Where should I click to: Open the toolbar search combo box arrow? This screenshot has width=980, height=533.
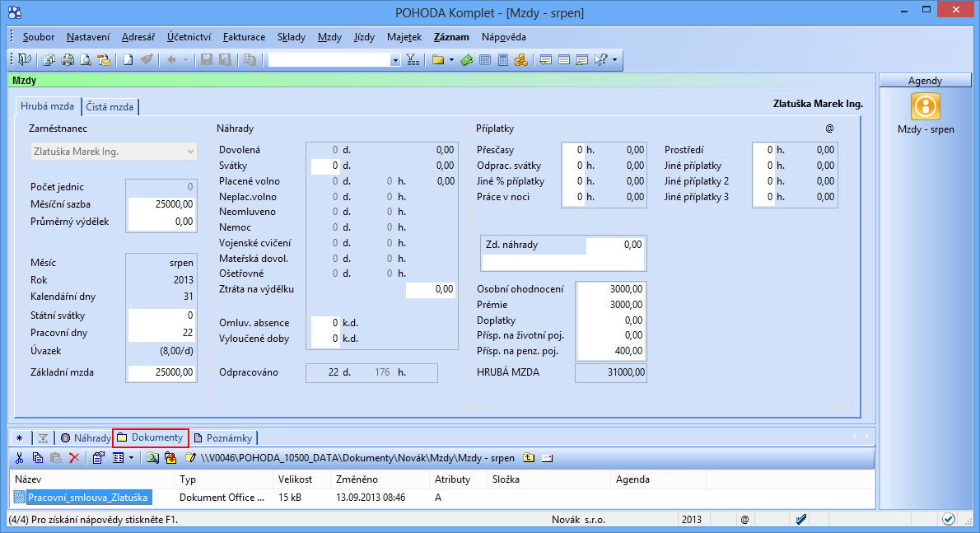[x=395, y=60]
